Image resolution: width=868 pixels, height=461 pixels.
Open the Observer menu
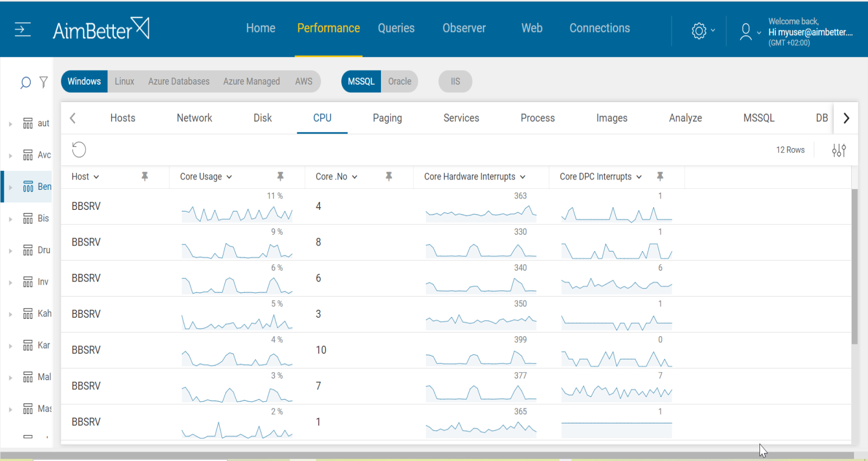coord(464,28)
